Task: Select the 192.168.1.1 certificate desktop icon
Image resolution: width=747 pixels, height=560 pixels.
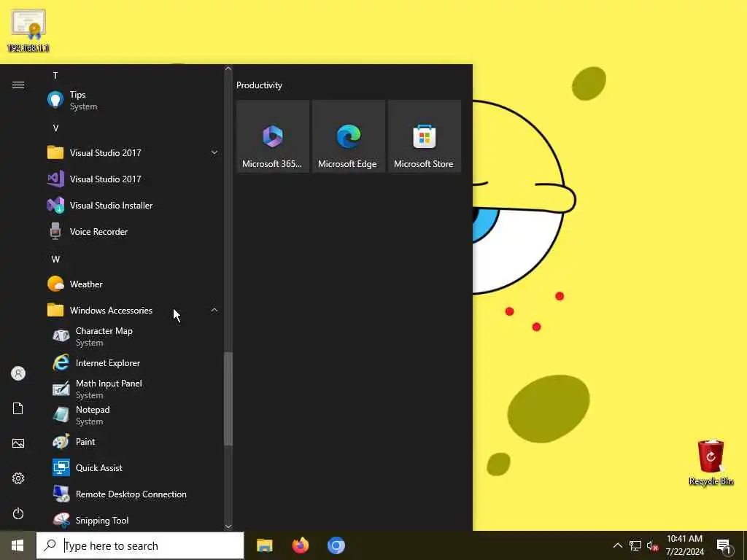Action: pyautogui.click(x=28, y=30)
